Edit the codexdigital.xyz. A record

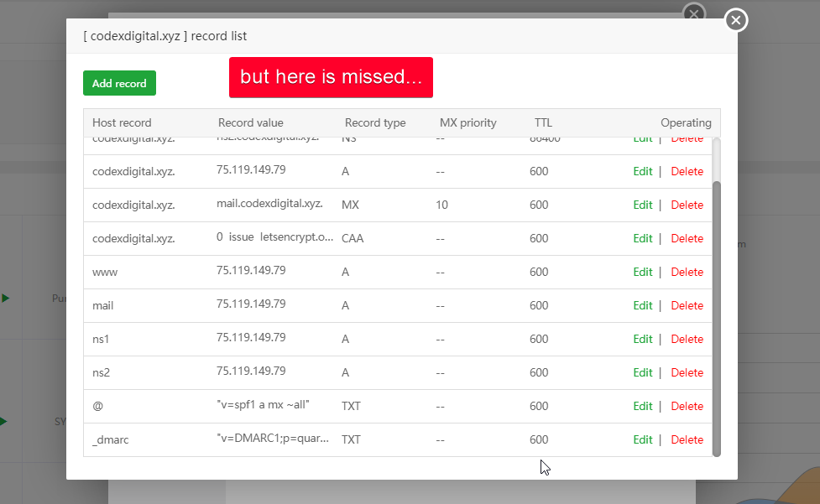(642, 171)
